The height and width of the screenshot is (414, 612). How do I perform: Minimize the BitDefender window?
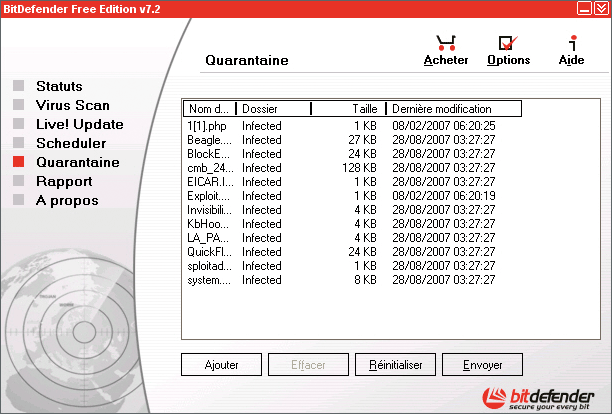[x=584, y=8]
